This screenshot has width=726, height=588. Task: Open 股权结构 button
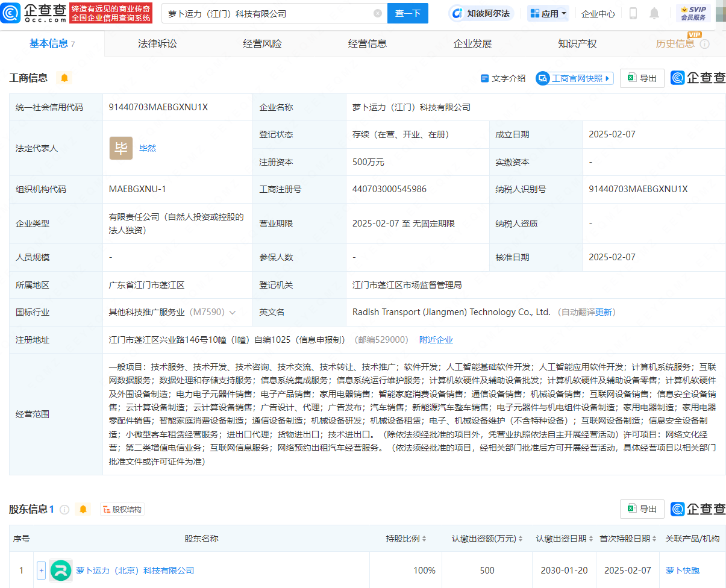tap(122, 510)
